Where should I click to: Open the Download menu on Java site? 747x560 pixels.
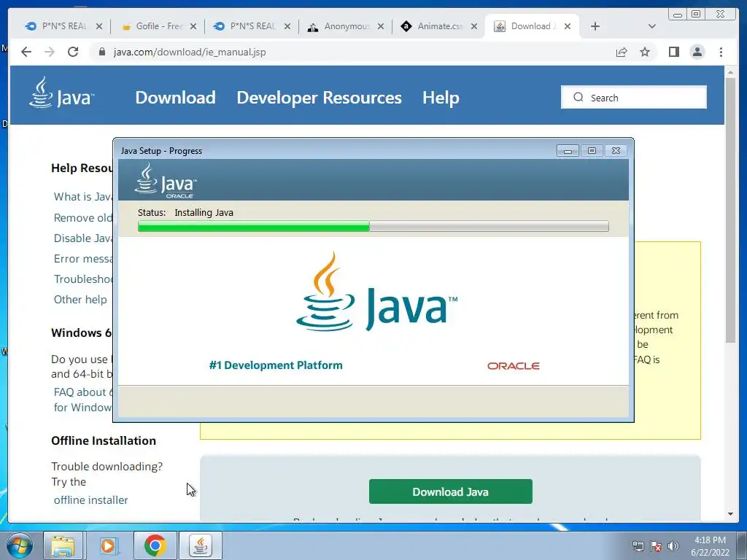coord(175,98)
